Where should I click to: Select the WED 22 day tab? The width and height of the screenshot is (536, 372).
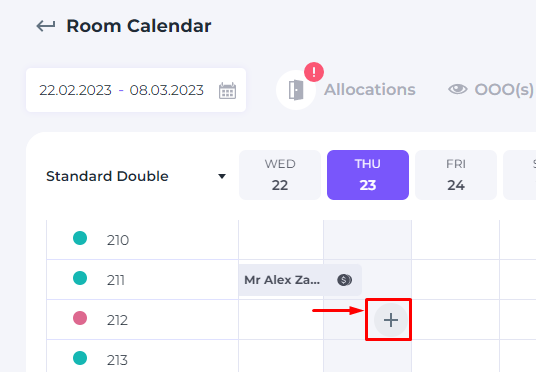pyautogui.click(x=280, y=175)
